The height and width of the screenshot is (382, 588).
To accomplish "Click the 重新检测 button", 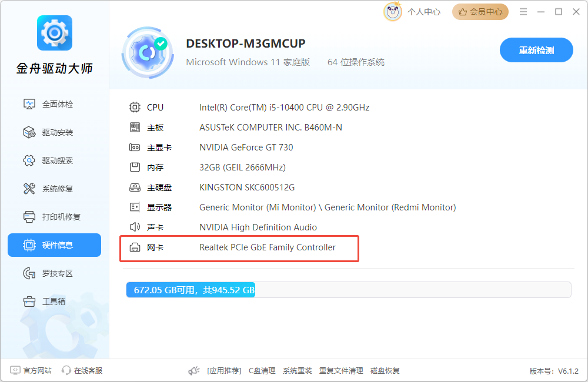I will (536, 50).
